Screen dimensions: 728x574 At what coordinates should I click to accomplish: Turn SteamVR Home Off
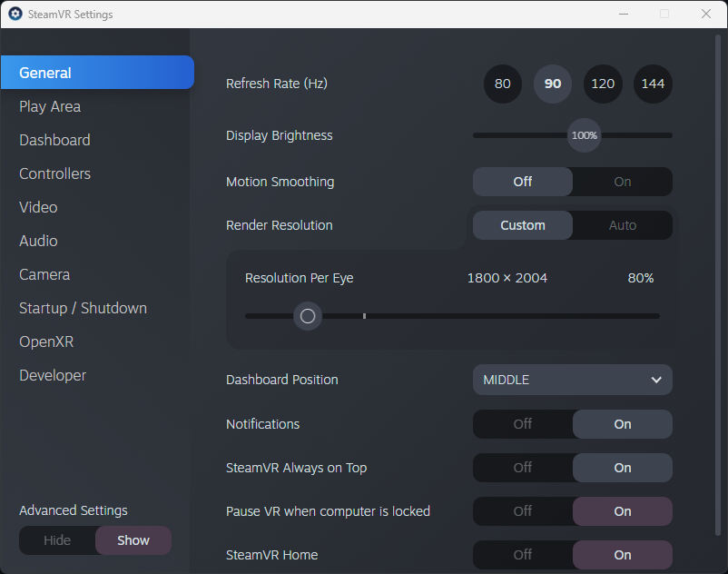pyautogui.click(x=523, y=555)
